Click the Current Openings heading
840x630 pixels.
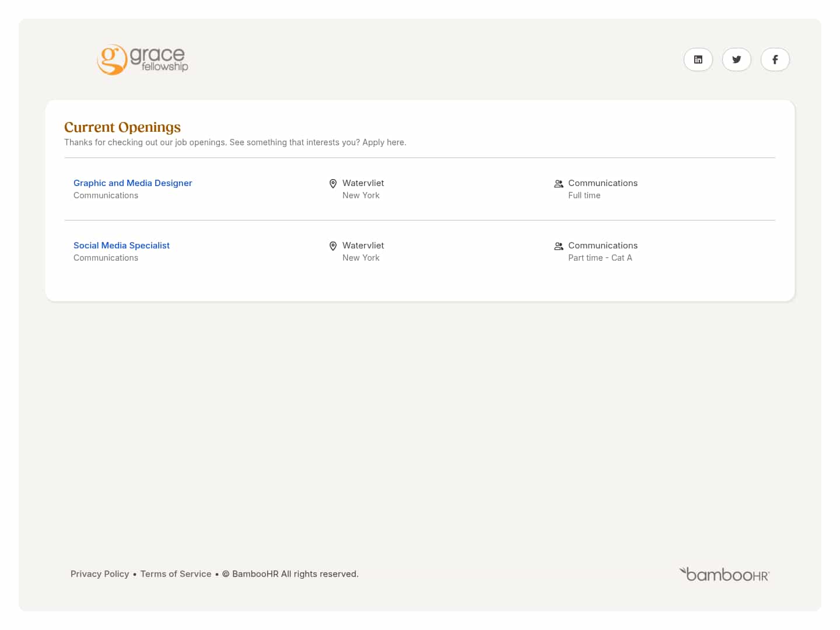click(x=123, y=127)
